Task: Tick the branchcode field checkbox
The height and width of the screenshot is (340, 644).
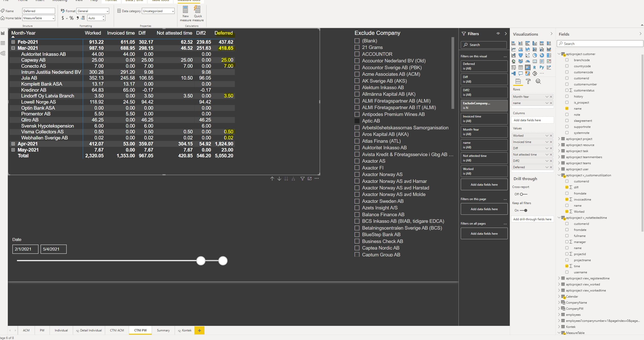Action: 567,60
